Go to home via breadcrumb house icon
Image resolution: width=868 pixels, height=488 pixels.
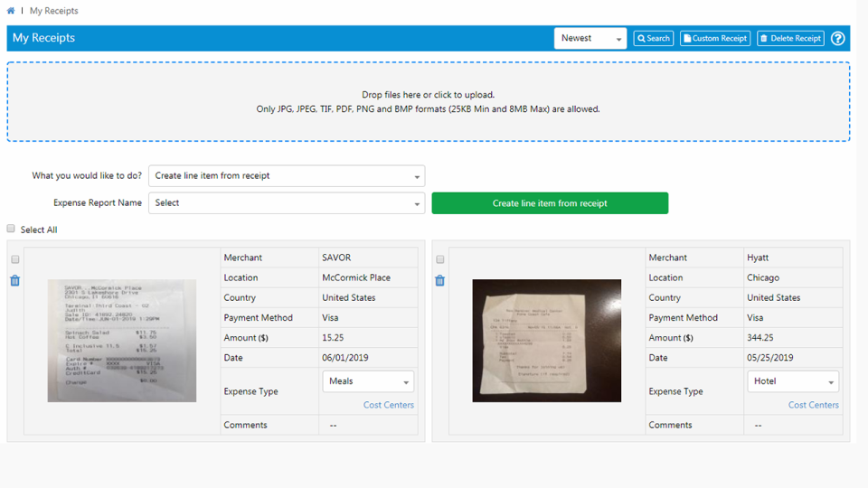point(11,11)
